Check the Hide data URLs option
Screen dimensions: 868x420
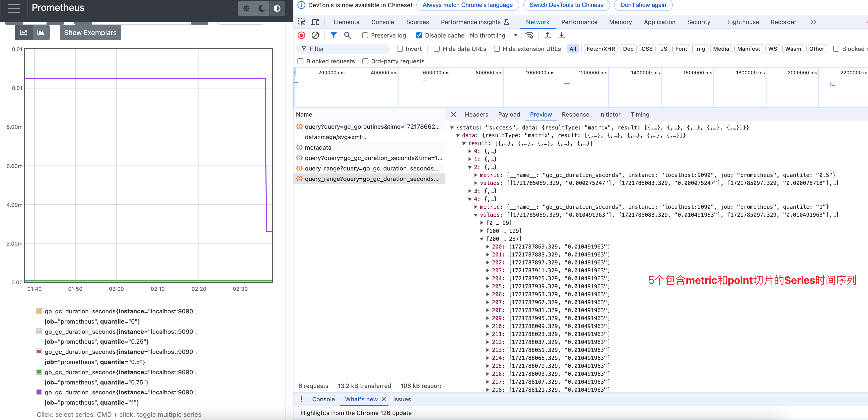pos(437,49)
